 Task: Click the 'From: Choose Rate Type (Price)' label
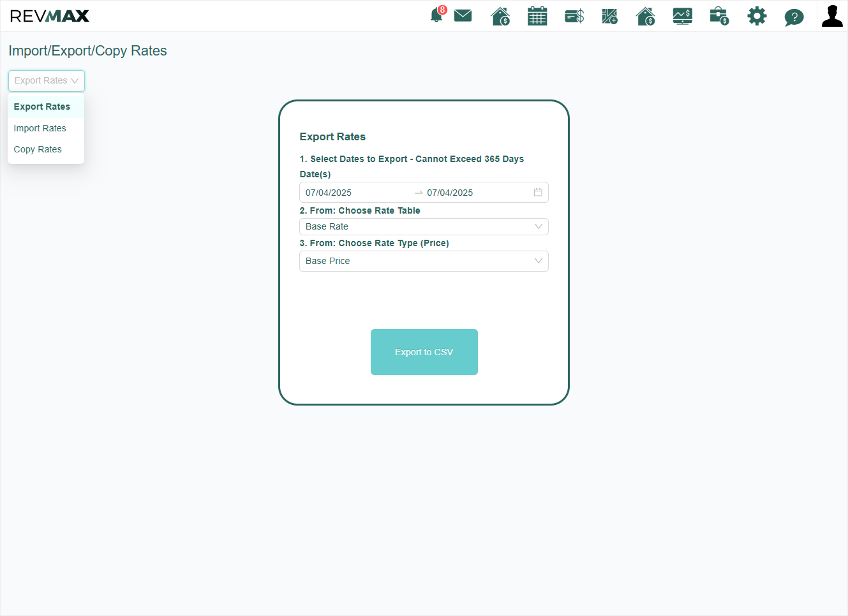click(374, 243)
